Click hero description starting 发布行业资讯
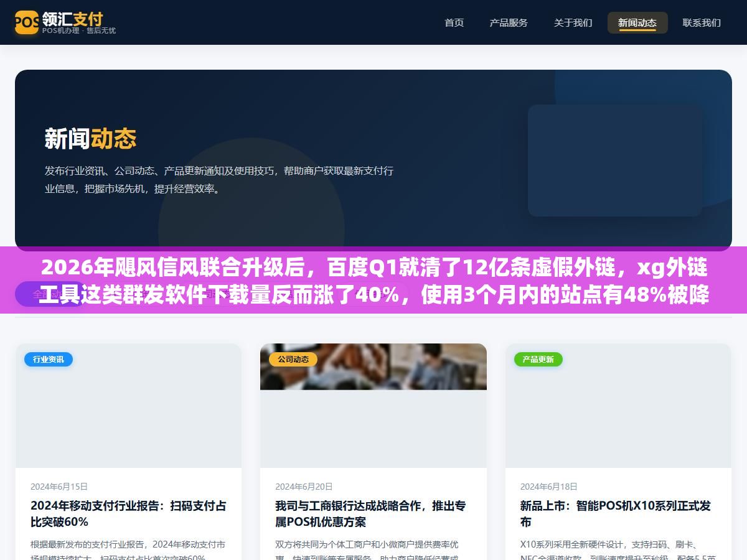The width and height of the screenshot is (747, 560). [x=218, y=179]
